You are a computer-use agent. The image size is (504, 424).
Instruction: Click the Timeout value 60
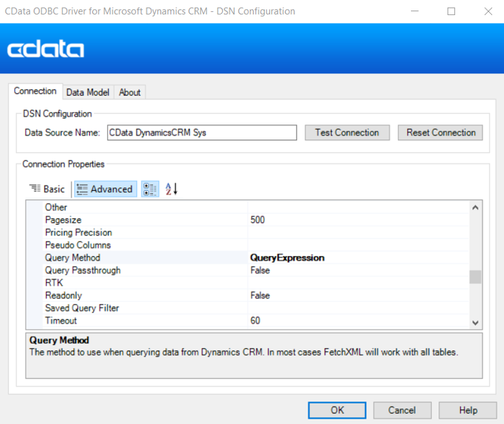pos(255,320)
